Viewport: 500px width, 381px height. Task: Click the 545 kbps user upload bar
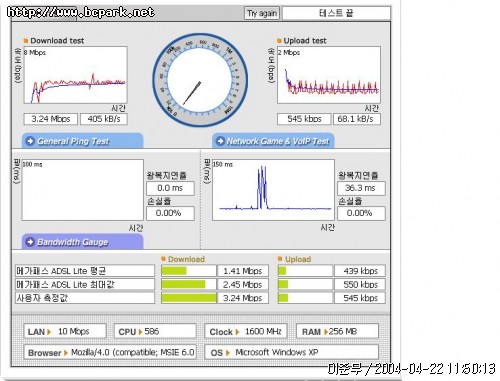[x=305, y=298]
